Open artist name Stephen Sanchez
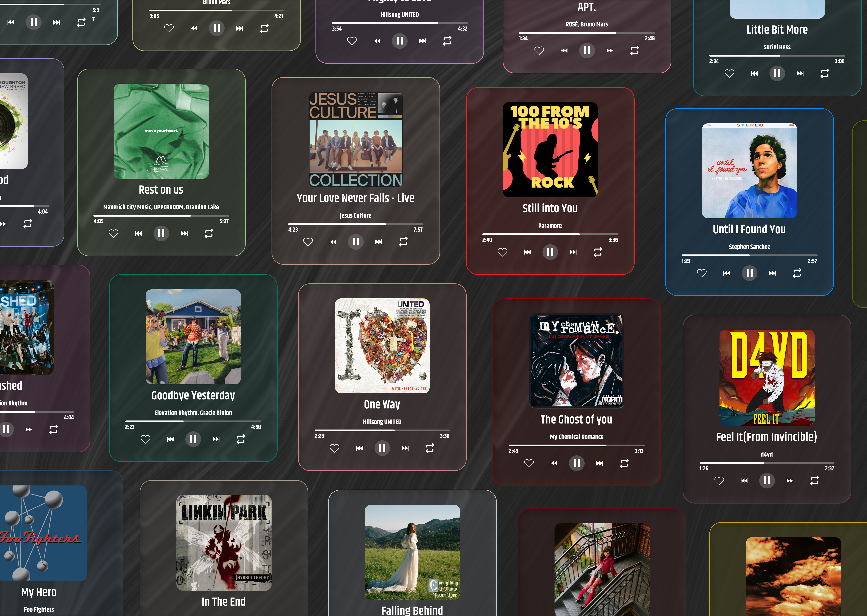Viewport: 867px width, 616px height. (749, 247)
